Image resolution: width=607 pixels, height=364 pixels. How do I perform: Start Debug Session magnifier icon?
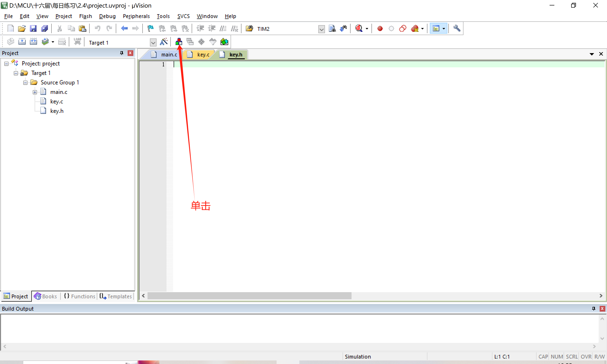click(359, 29)
